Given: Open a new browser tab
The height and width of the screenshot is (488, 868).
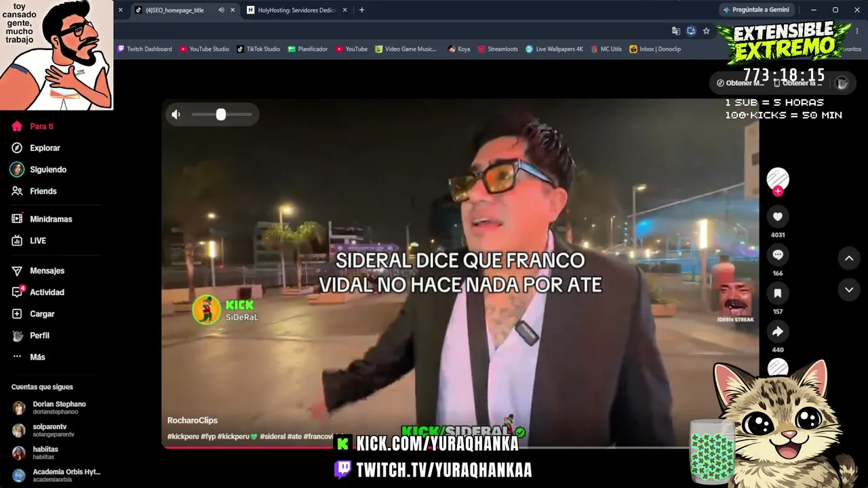Looking at the screenshot, I should coord(361,10).
